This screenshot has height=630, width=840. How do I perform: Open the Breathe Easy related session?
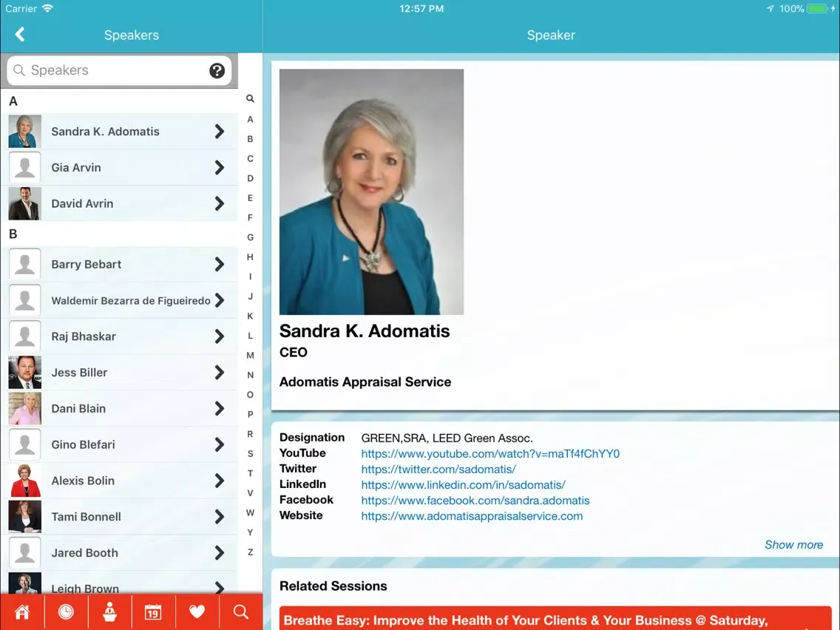555,618
